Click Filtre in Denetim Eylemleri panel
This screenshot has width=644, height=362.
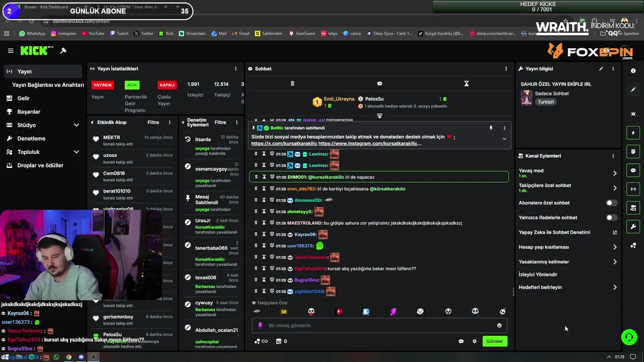coord(220,122)
